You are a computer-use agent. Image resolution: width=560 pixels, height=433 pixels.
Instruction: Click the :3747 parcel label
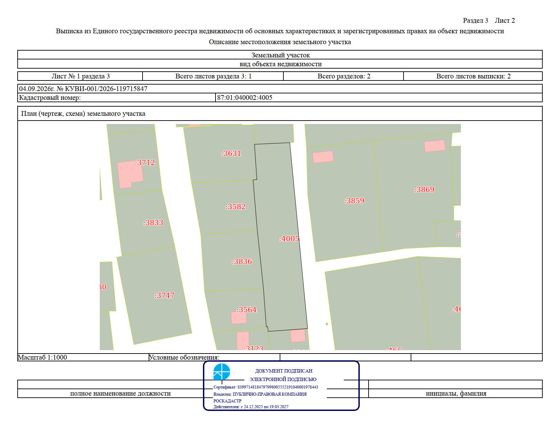click(165, 295)
